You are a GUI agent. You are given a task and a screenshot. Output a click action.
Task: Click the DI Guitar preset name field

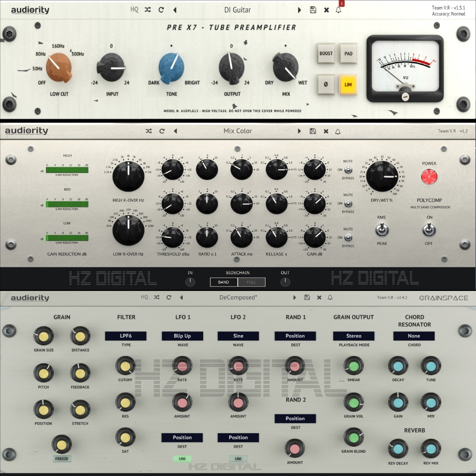(x=237, y=10)
